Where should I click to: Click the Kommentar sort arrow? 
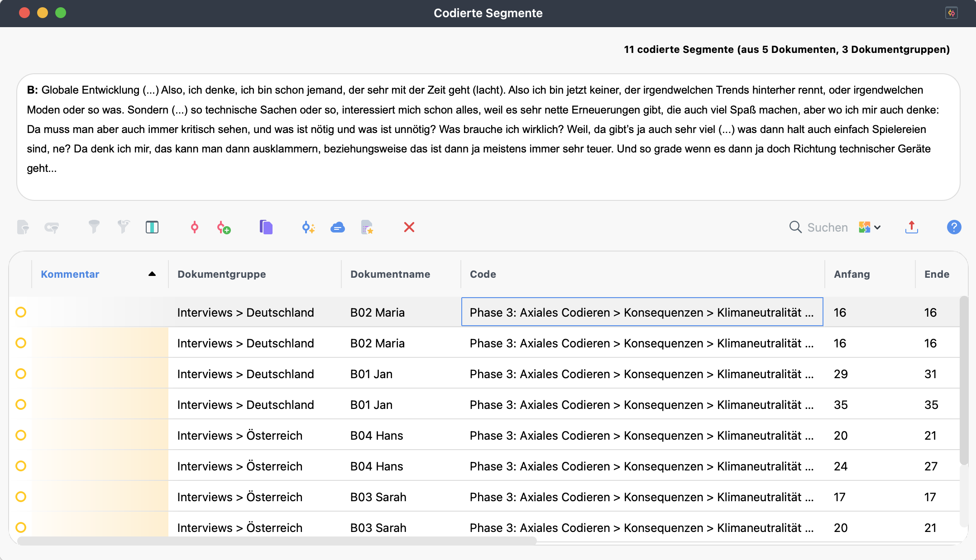[x=152, y=274]
